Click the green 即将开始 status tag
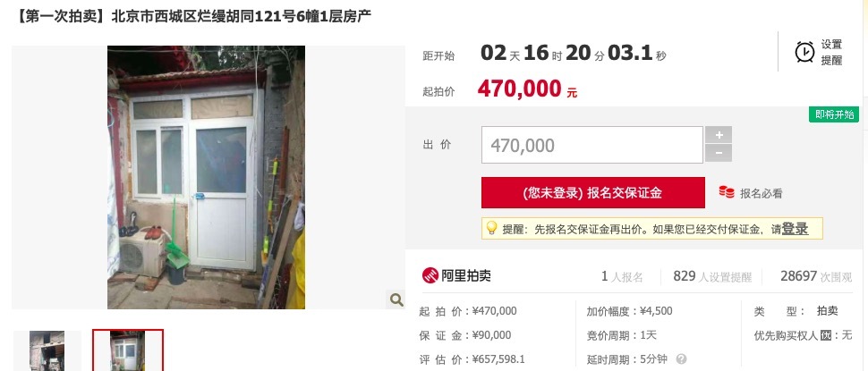The height and width of the screenshot is (371, 868). [834, 114]
